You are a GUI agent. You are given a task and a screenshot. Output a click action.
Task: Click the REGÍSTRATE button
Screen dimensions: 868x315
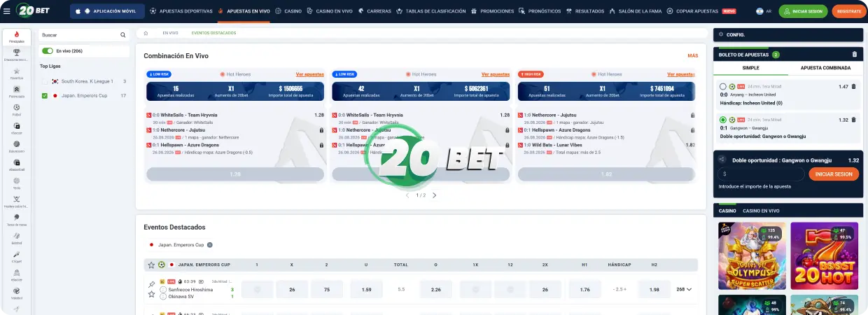coord(849,11)
